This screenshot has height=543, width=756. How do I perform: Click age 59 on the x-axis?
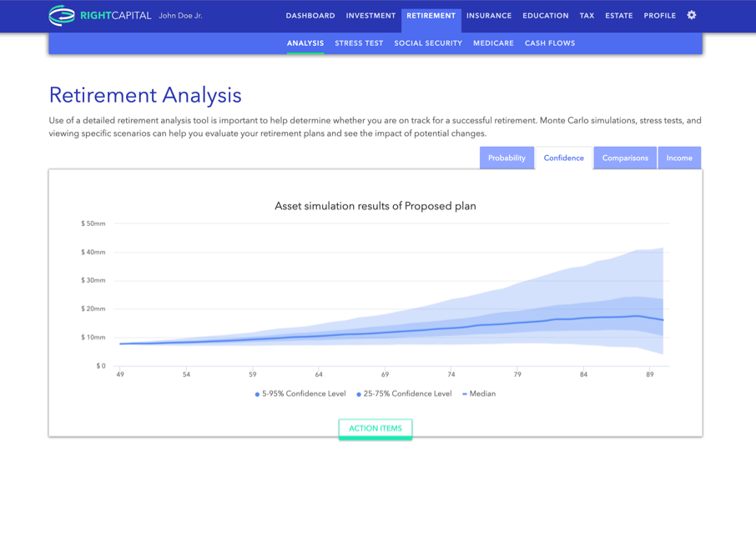253,375
